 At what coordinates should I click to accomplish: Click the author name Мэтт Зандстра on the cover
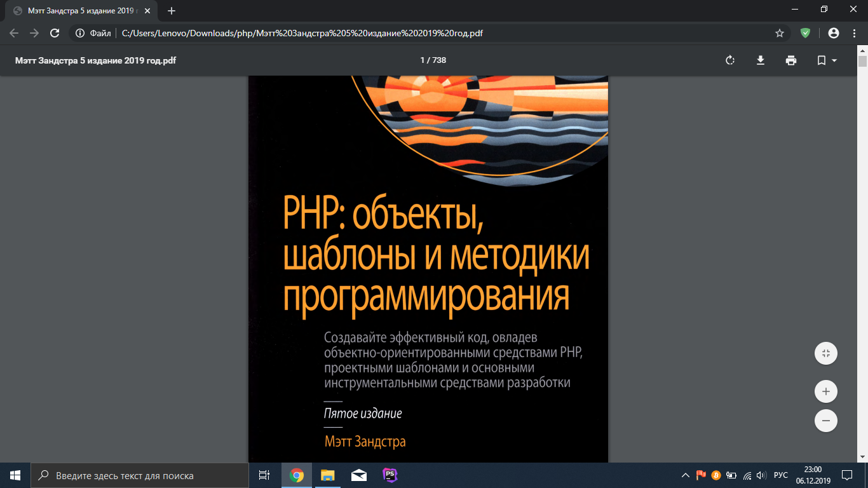[x=365, y=441]
